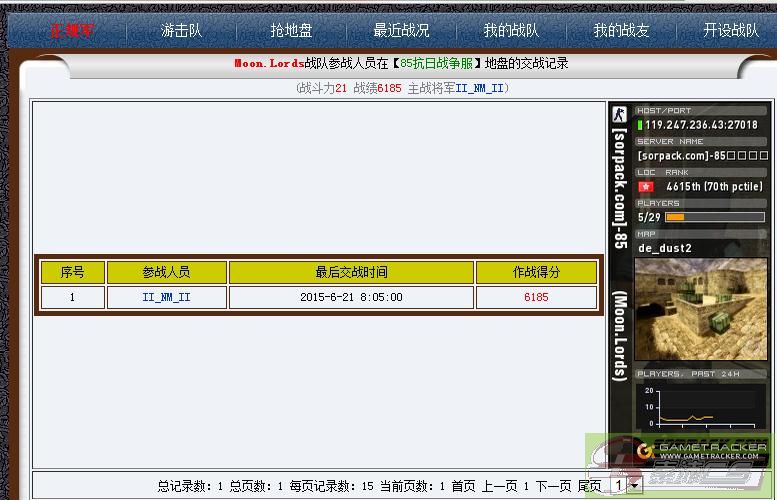Switch to the 抢地盘 tab

291,31
